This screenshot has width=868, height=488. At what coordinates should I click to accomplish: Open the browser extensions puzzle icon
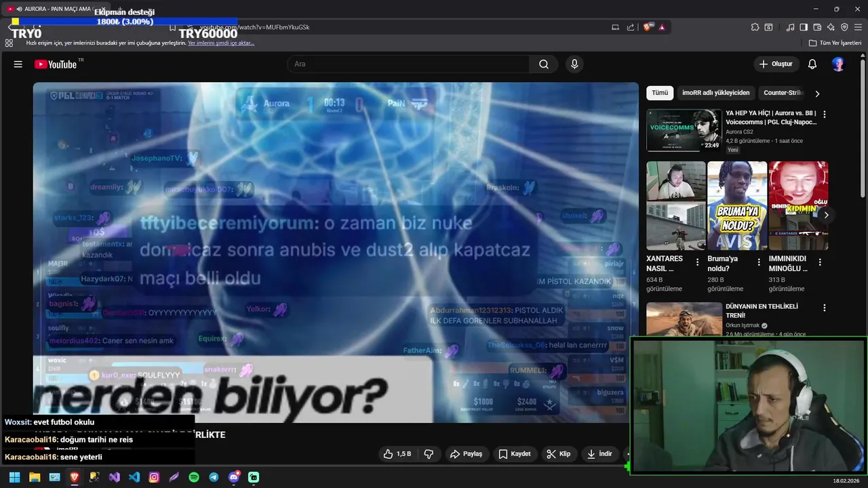755,27
